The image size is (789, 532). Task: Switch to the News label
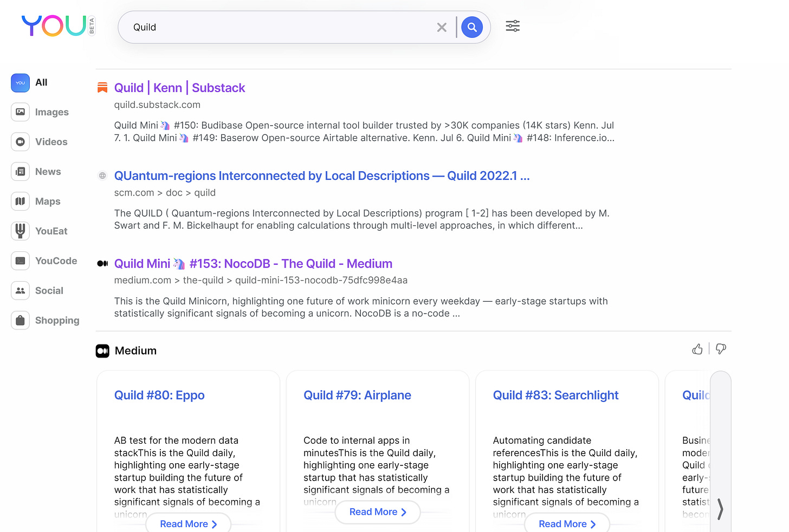click(48, 172)
